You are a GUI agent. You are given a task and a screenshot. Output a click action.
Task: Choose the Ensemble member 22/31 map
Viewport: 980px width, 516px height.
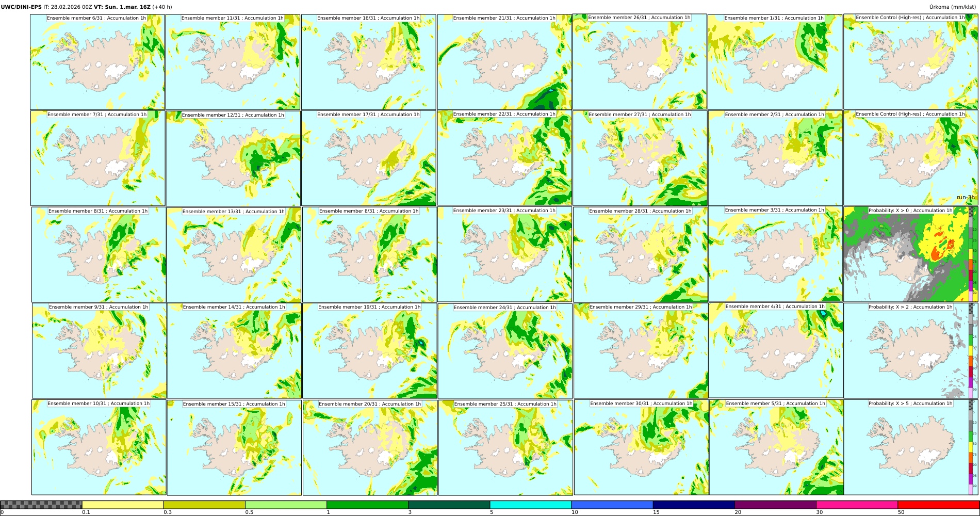click(504, 158)
